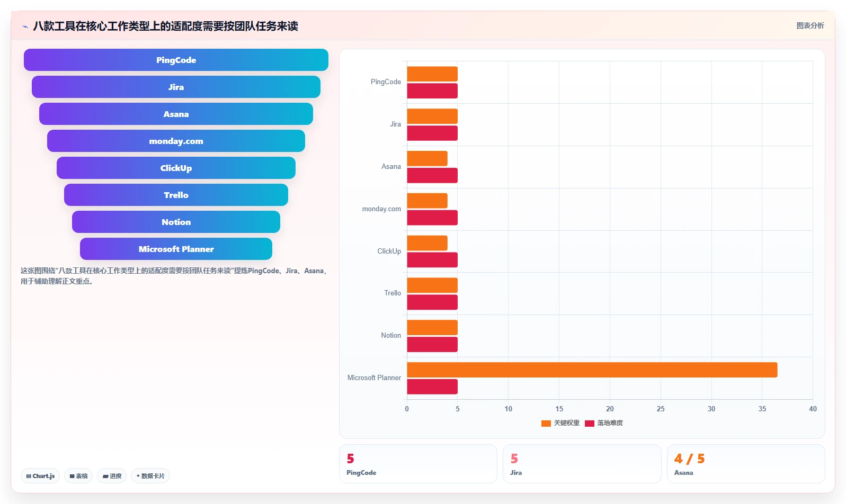Screen dimensions: 846x504
Task: Toggle the 落地难度 legend red swatch
Action: coord(590,423)
